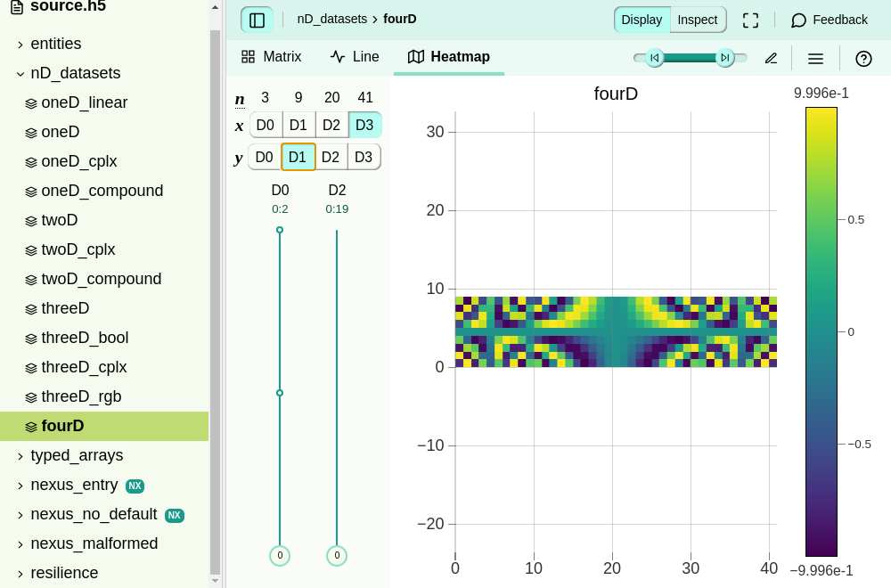The height and width of the screenshot is (588, 891).
Task: Click the fourD plot title
Action: pyautogui.click(x=616, y=94)
